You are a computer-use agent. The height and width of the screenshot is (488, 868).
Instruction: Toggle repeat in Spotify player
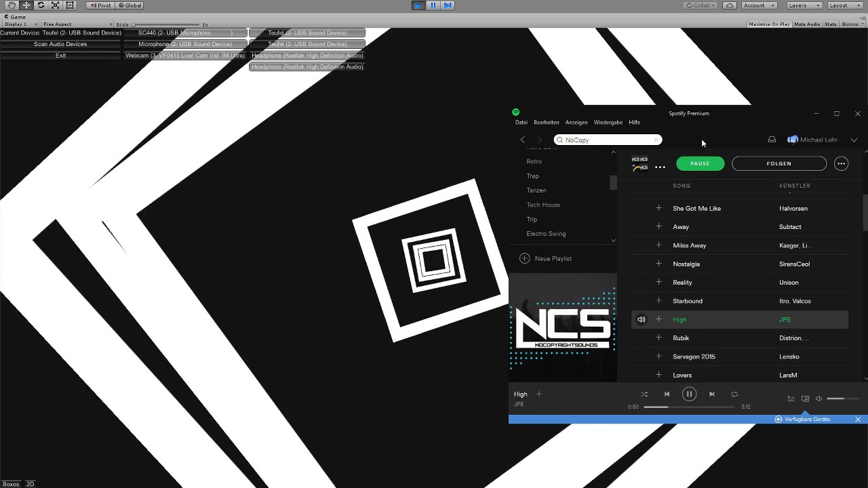[x=734, y=394]
